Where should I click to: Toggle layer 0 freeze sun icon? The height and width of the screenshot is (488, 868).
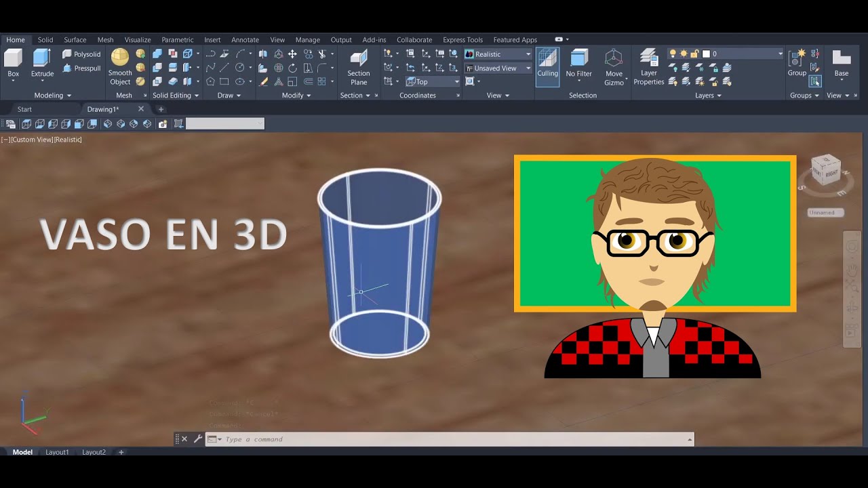pos(684,54)
